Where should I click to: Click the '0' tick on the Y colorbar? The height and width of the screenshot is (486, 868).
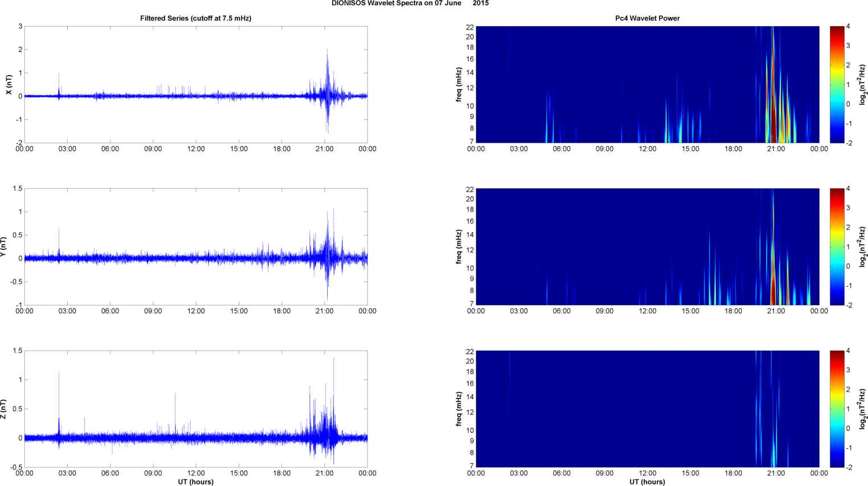[848, 266]
